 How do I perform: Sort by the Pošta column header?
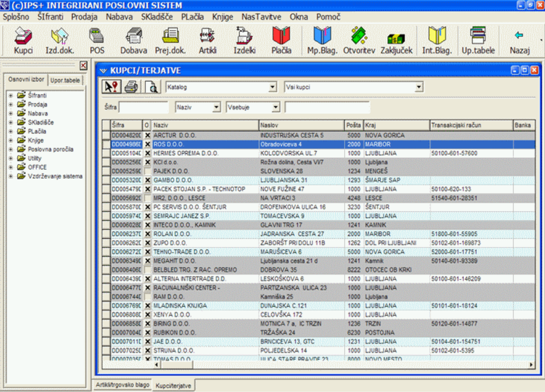coord(354,125)
